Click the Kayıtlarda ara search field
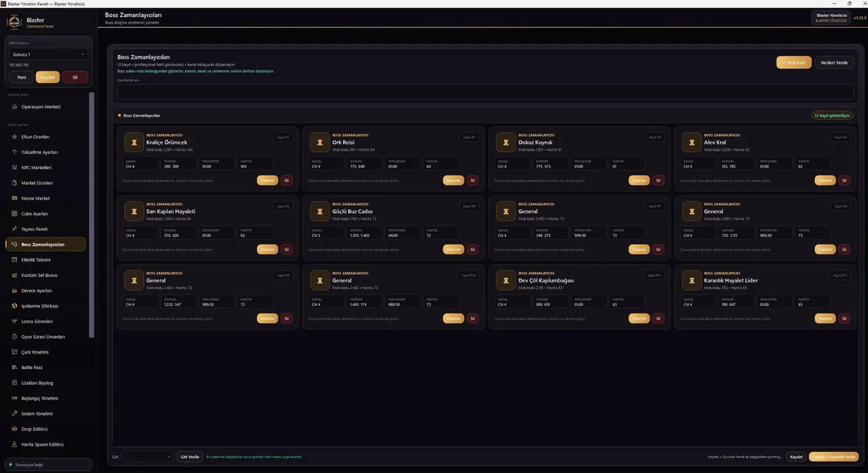Viewport: 868px width, 473px height. coord(486,92)
